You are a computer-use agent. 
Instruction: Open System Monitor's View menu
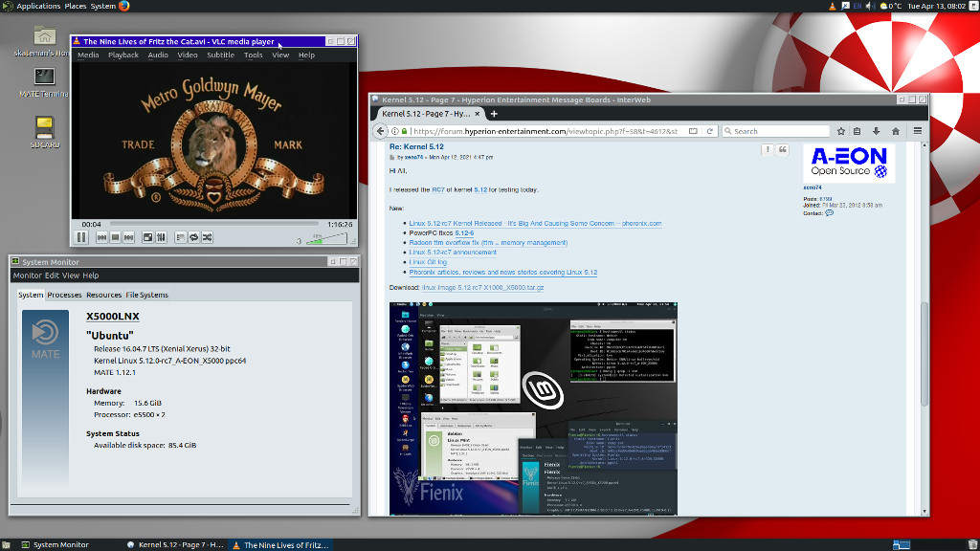click(71, 275)
